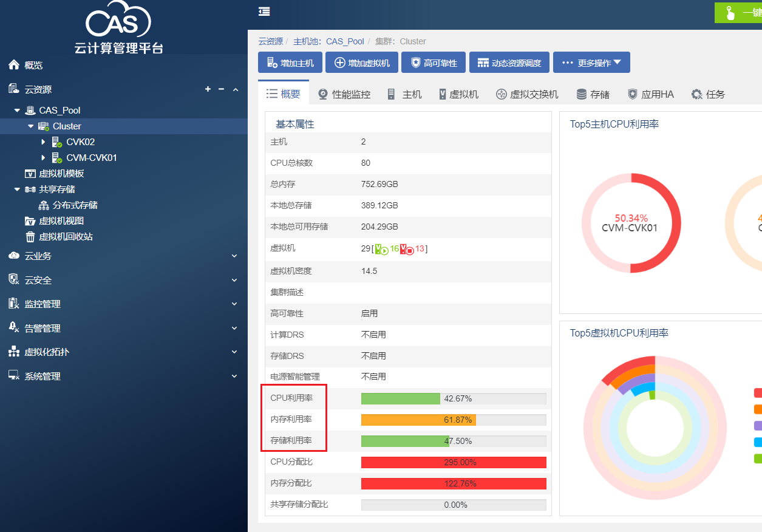Viewport: 762px width, 532px height.
Task: Switch to the 概要 tab
Action: click(284, 94)
